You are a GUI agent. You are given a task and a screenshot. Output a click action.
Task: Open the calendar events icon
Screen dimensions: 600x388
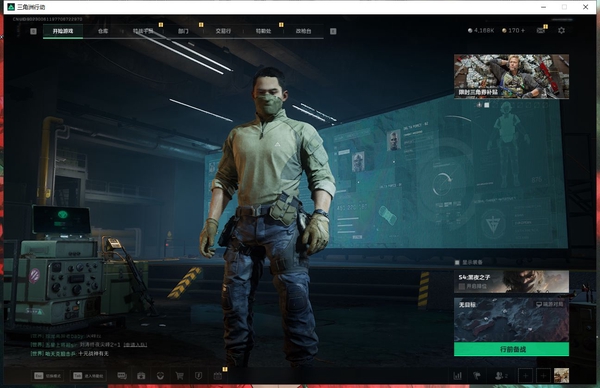tap(217, 376)
